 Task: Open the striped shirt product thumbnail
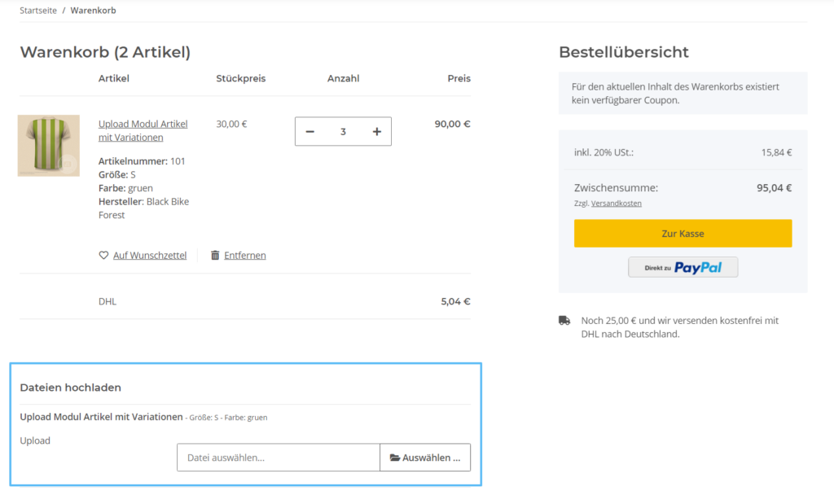click(x=48, y=145)
